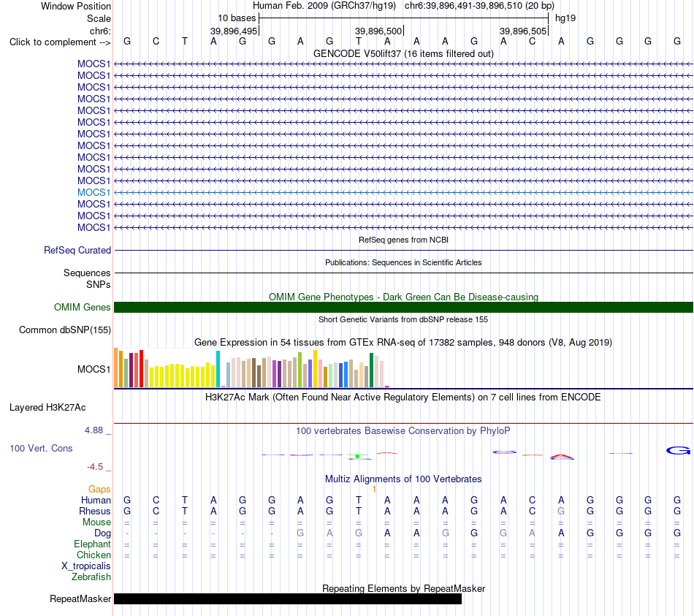Click the PhyloP Basewise Conservation title

[x=403, y=430]
